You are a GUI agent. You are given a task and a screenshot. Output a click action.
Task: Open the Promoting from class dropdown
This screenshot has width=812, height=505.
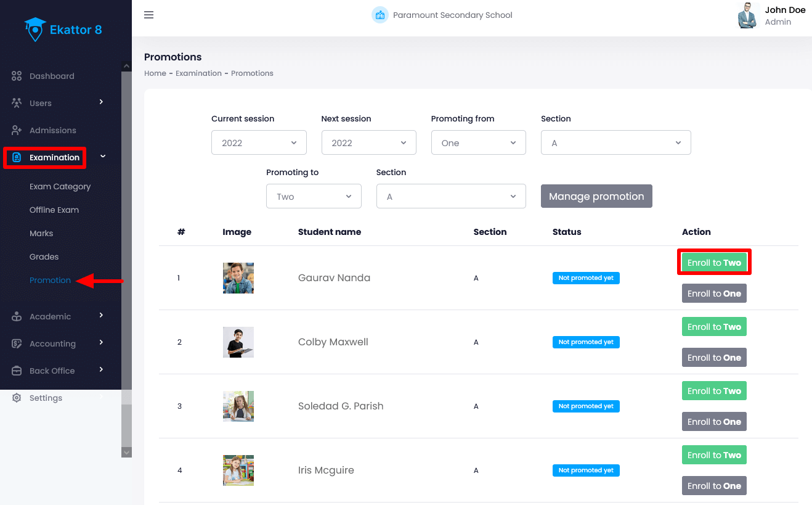[x=478, y=143]
